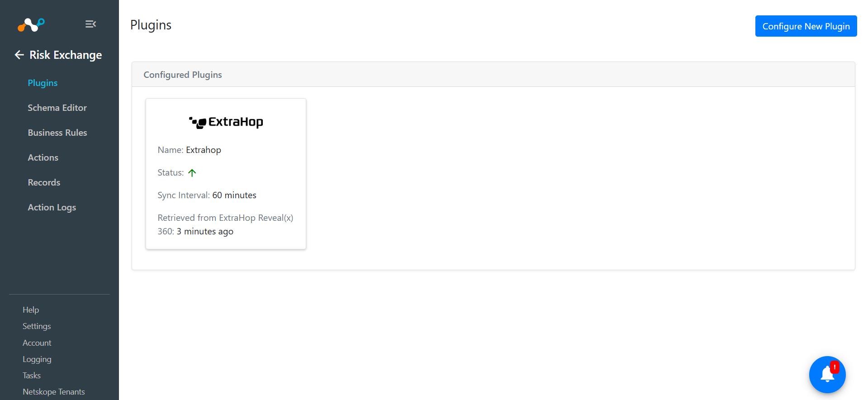Click the 'Name: Extrahop' text

click(189, 150)
